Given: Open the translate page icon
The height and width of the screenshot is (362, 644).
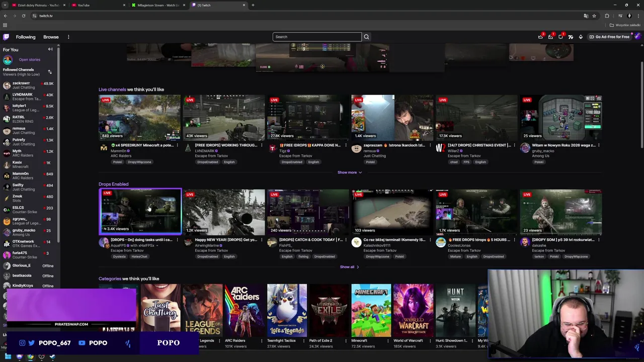Looking at the screenshot, I should [586, 16].
